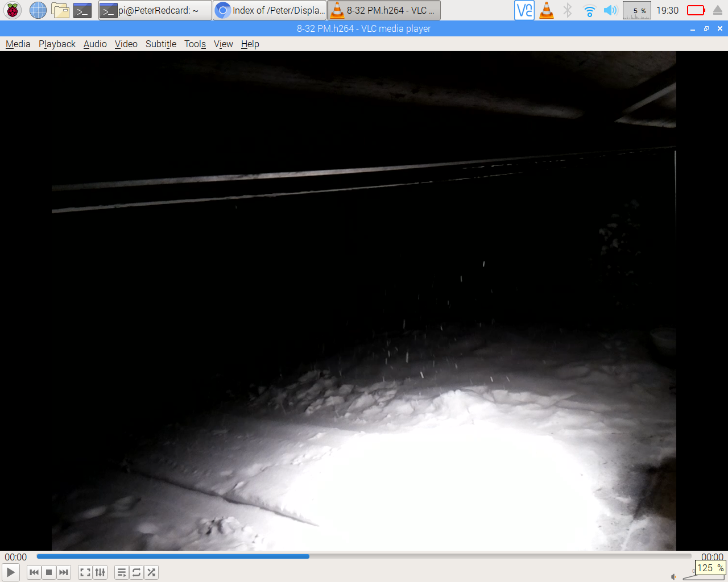
Task: Click the volume slider at 125%
Action: point(705,576)
